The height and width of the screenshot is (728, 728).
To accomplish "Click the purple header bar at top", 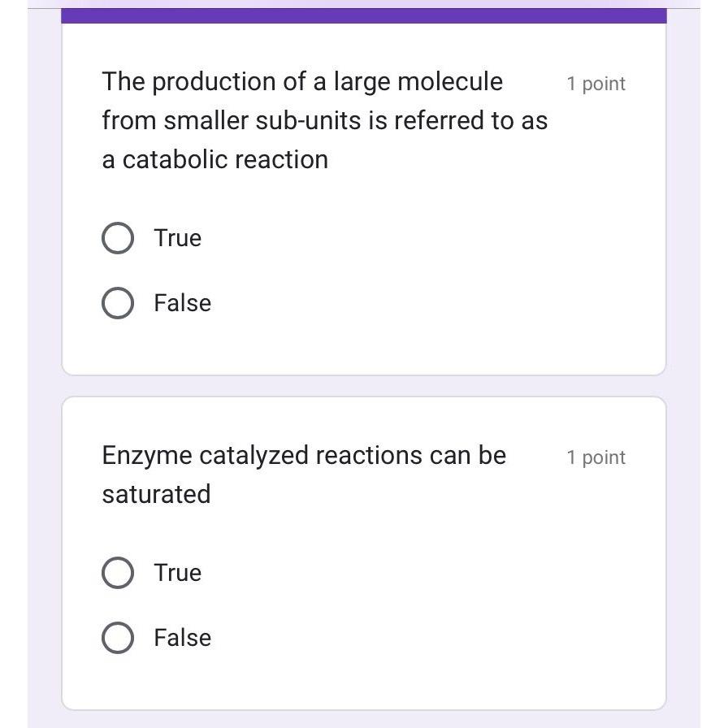I will point(363,15).
